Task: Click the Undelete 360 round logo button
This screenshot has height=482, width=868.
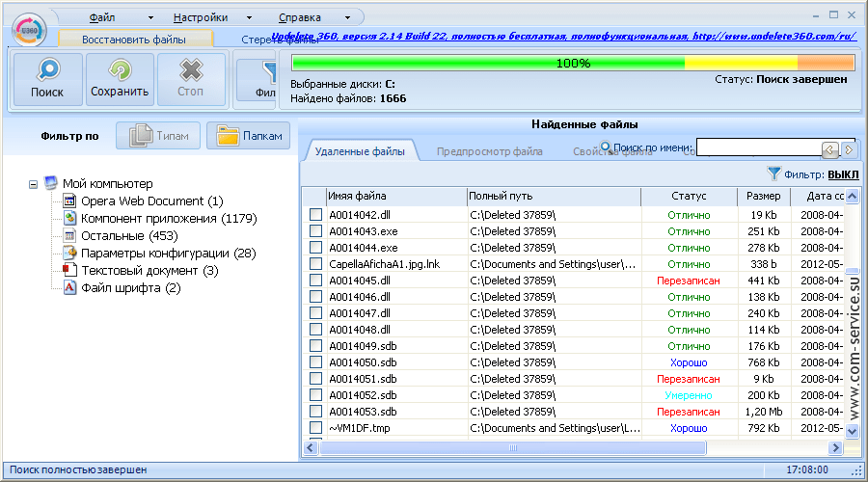Action: 29,31
